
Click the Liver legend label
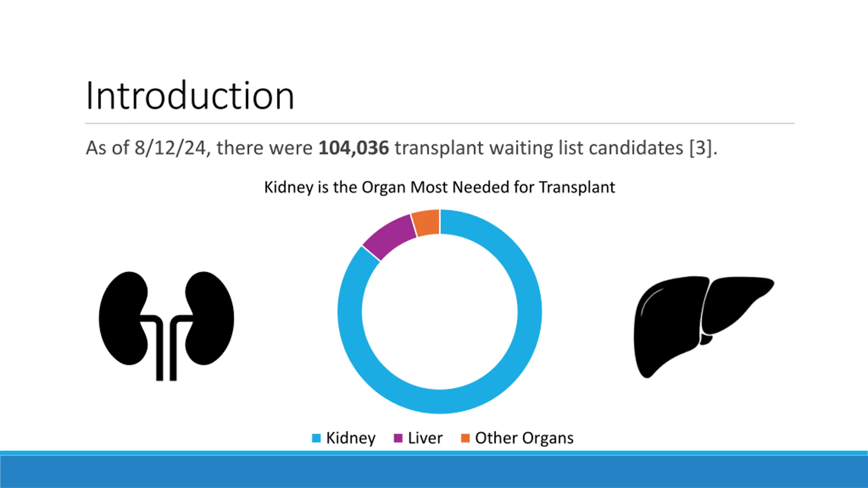[425, 438]
